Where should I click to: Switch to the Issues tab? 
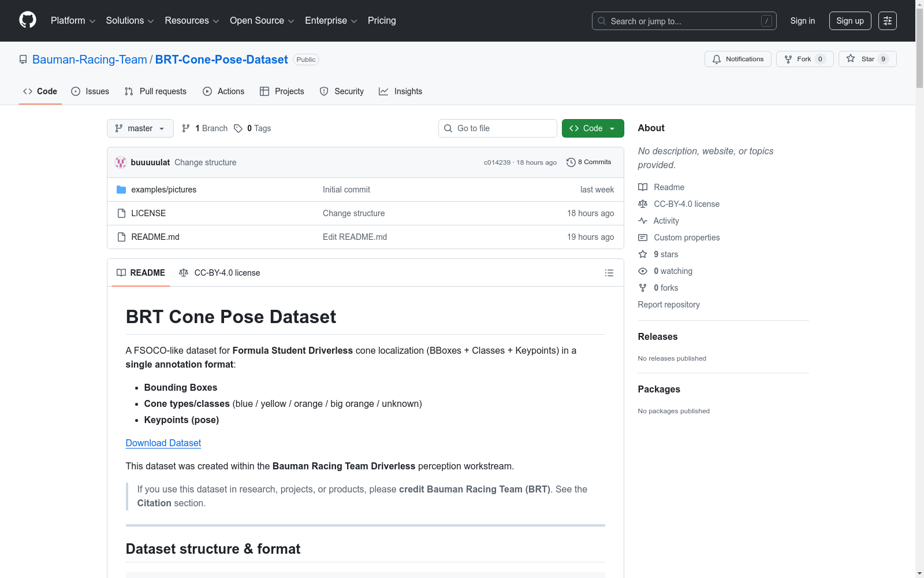pos(90,91)
